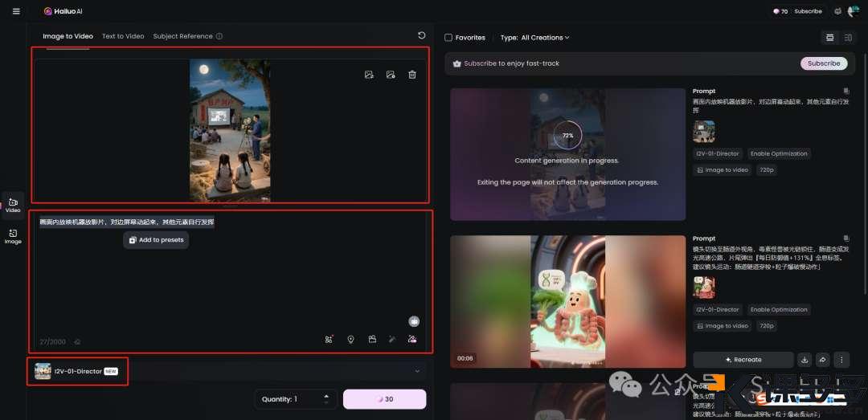Click the Recreate button
Screen dimensions: 868x420
tap(743, 360)
